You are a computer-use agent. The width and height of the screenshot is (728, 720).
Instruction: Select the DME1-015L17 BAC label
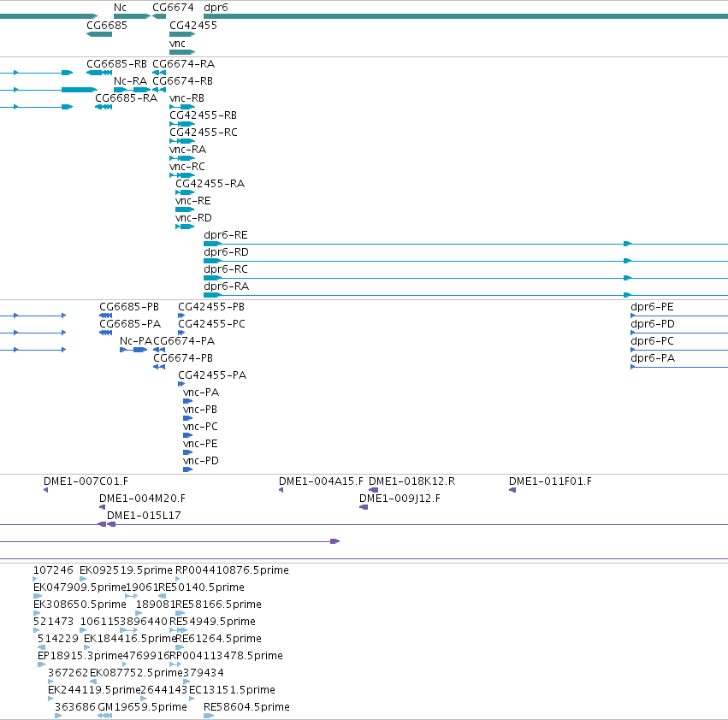[144, 516]
